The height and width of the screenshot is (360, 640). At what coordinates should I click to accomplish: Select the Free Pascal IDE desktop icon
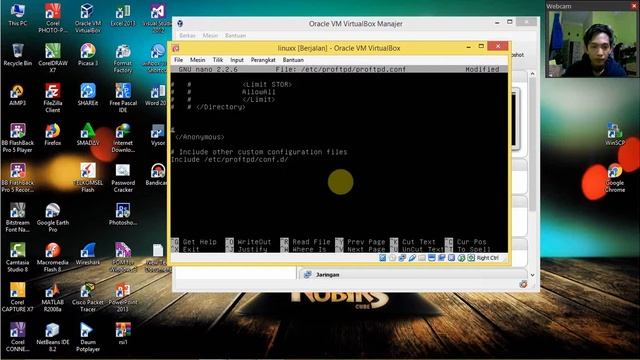click(x=123, y=98)
